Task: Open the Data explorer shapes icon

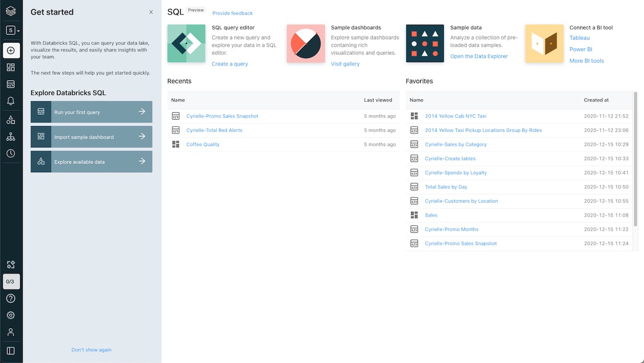Action: point(11,120)
